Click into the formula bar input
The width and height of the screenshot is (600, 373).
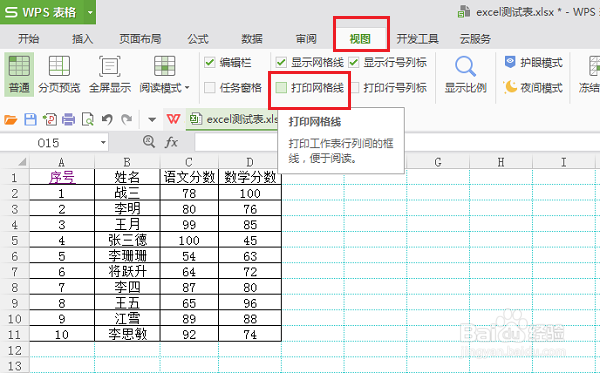point(397,142)
